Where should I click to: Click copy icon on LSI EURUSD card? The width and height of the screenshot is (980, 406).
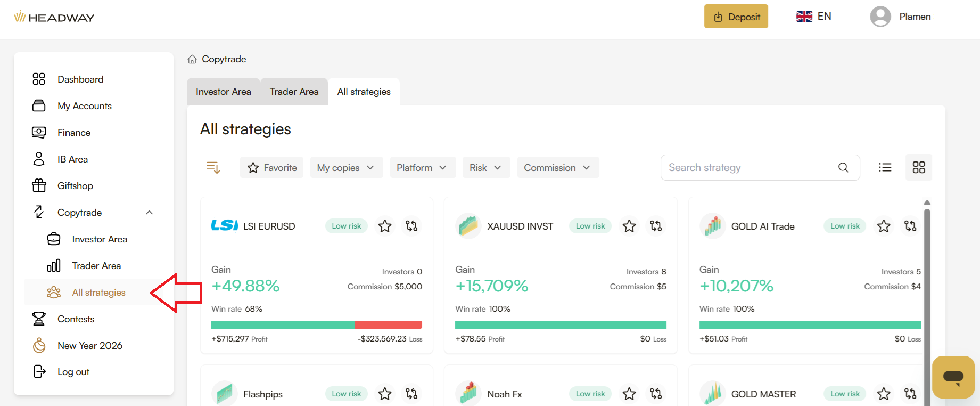411,226
